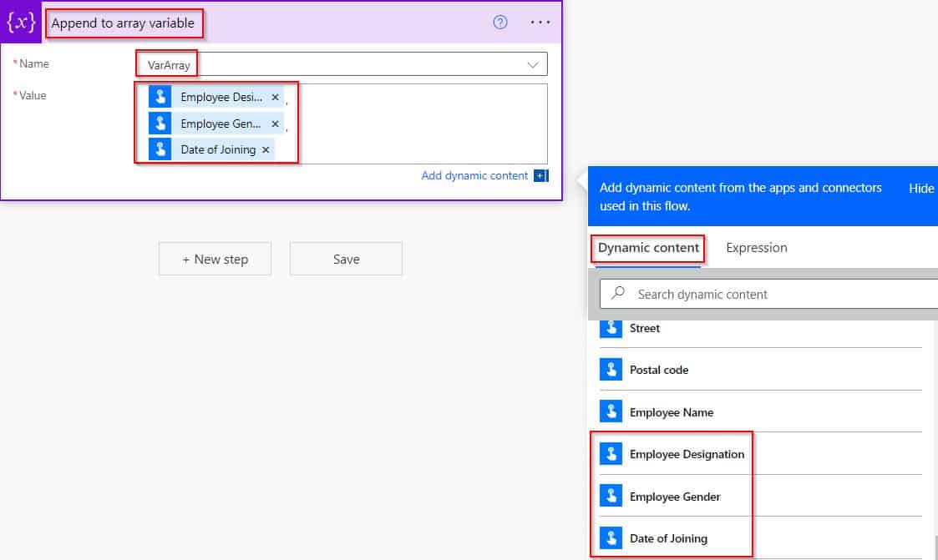Hide the dynamic content panel
Image resolution: width=938 pixels, height=560 pixels.
pyautogui.click(x=921, y=189)
